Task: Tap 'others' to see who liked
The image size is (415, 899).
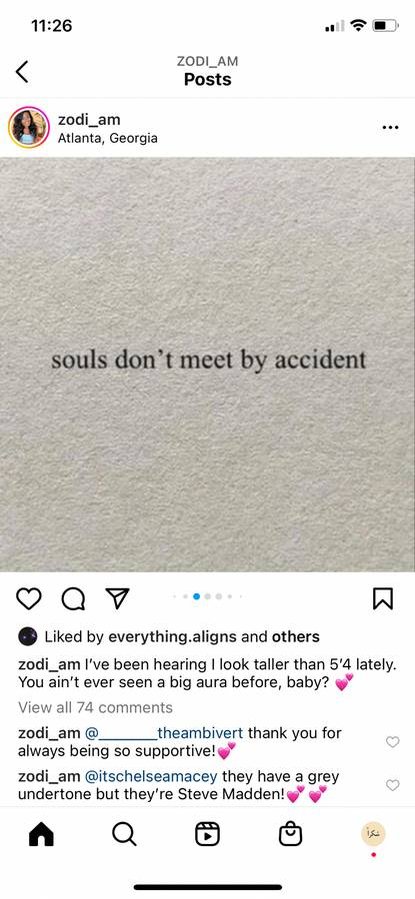Action: coord(296,636)
